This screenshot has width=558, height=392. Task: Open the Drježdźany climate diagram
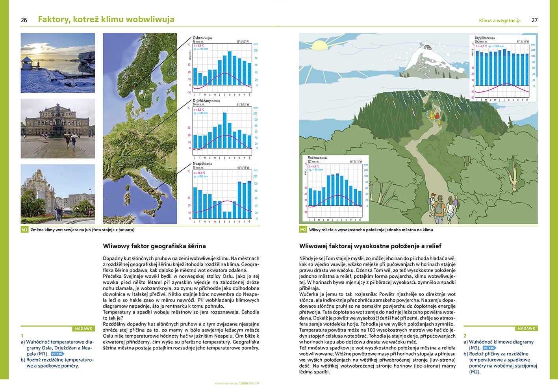point(223,129)
